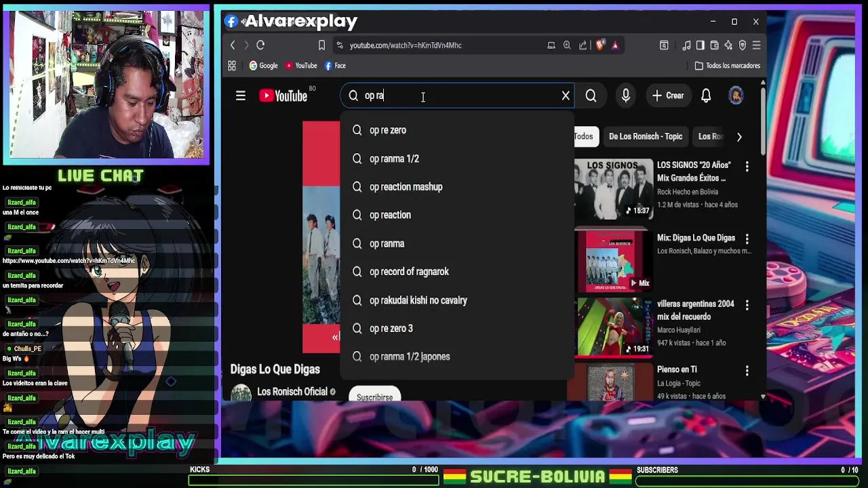Open the Brave Wallet icon
The height and width of the screenshot is (488, 868).
[715, 45]
